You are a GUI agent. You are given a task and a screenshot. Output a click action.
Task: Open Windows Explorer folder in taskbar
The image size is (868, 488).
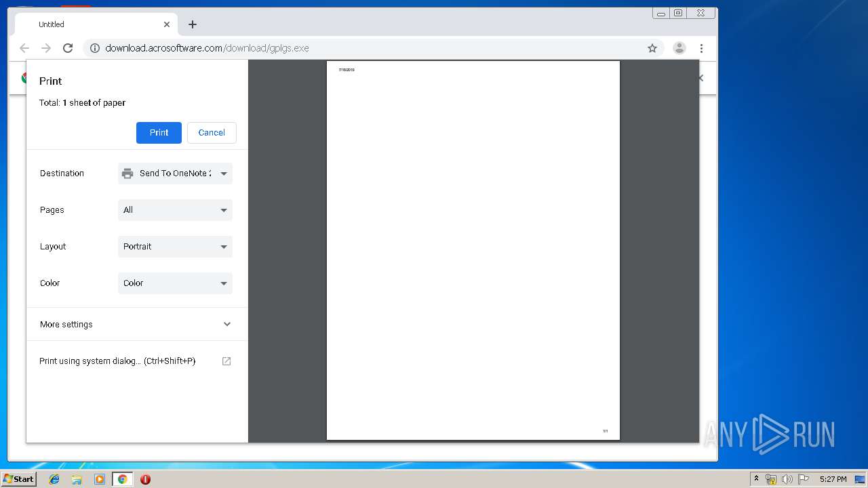click(77, 479)
